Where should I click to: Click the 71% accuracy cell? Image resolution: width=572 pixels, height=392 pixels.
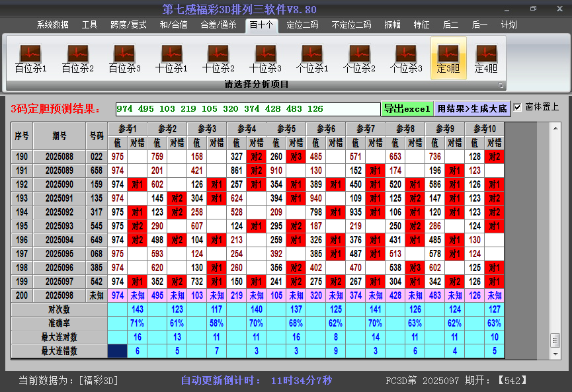click(x=137, y=323)
